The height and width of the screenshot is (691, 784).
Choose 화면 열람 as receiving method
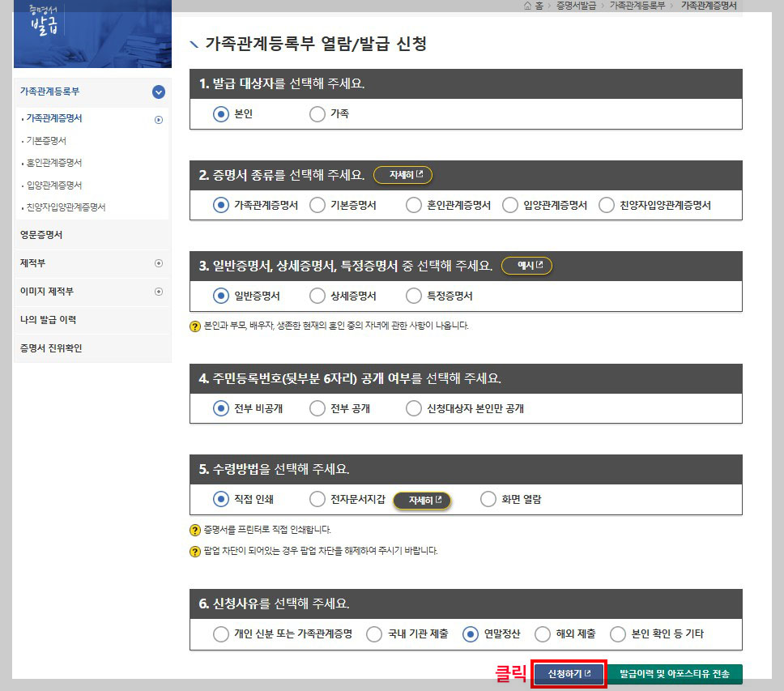click(488, 500)
